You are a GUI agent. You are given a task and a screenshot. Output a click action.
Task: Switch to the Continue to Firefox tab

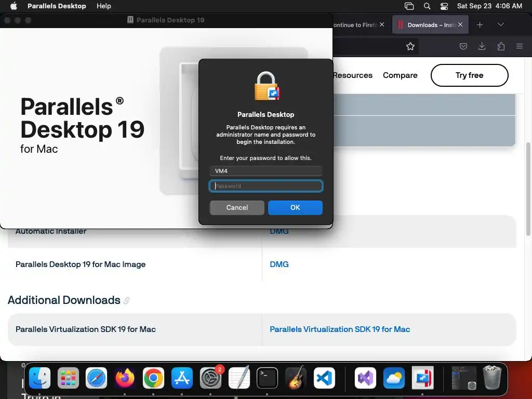pyautogui.click(x=354, y=25)
